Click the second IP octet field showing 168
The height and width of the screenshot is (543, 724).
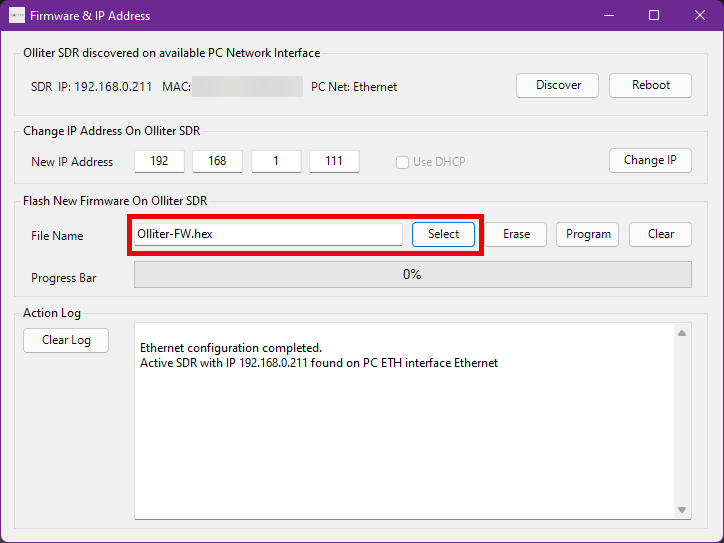(217, 161)
